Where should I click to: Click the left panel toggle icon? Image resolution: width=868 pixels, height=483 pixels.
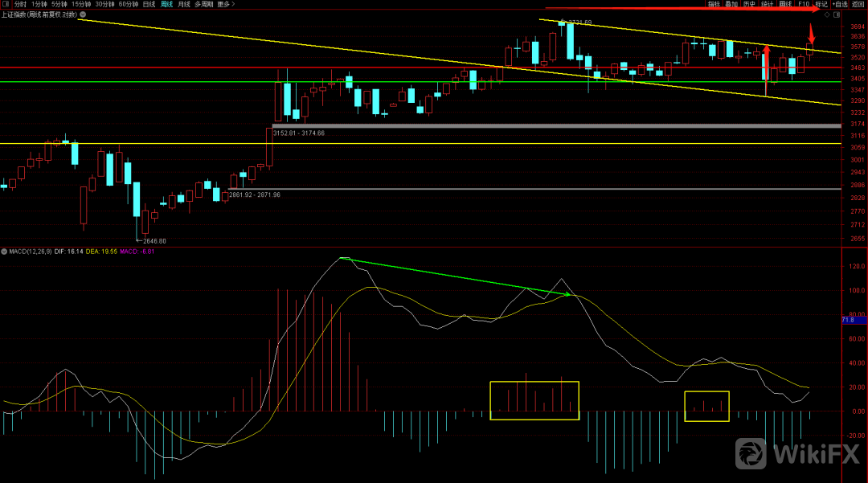6,5
